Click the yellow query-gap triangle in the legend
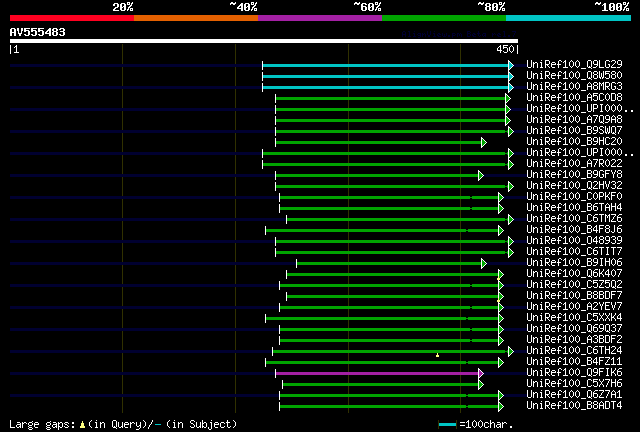 (82, 425)
